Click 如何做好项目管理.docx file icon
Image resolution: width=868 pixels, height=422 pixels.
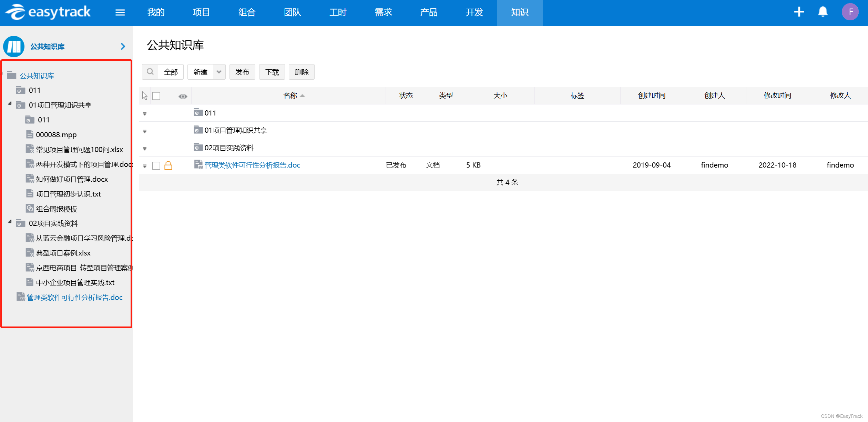(x=30, y=179)
